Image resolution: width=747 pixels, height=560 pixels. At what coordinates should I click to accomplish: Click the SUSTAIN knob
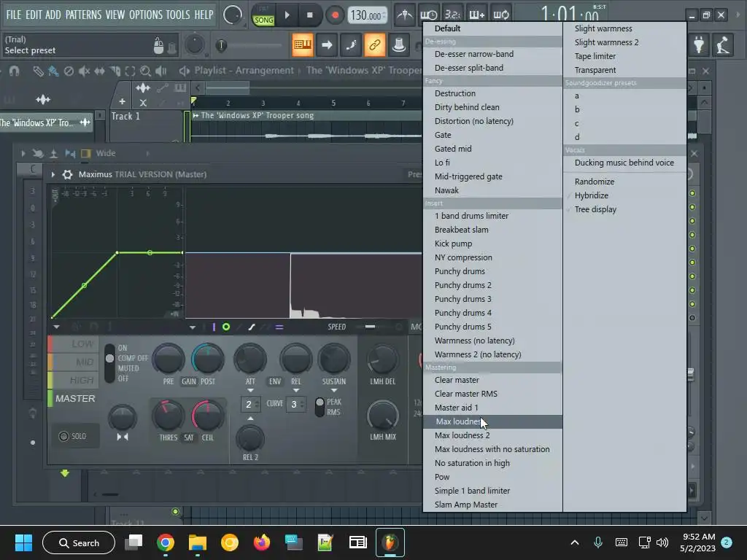point(334,359)
